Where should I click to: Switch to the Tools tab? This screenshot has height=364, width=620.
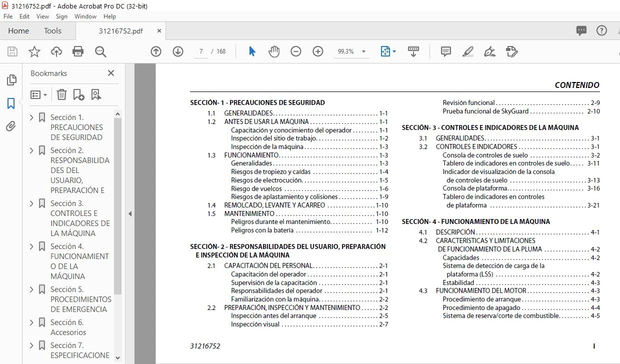pos(52,30)
